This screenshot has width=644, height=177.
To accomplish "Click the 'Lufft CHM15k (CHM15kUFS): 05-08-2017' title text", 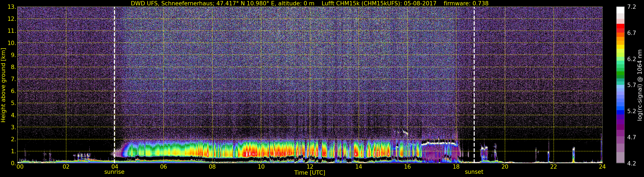I will point(379,3).
